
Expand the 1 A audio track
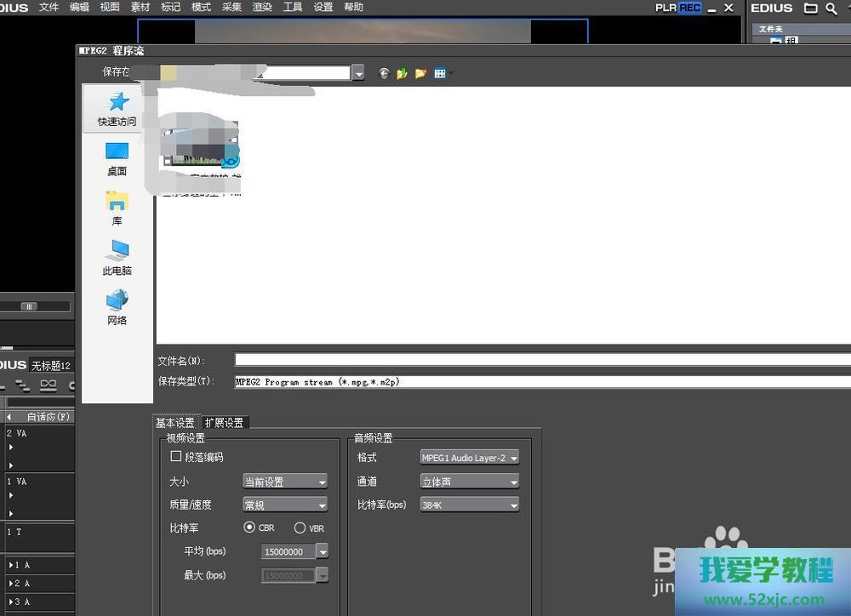tap(10, 565)
